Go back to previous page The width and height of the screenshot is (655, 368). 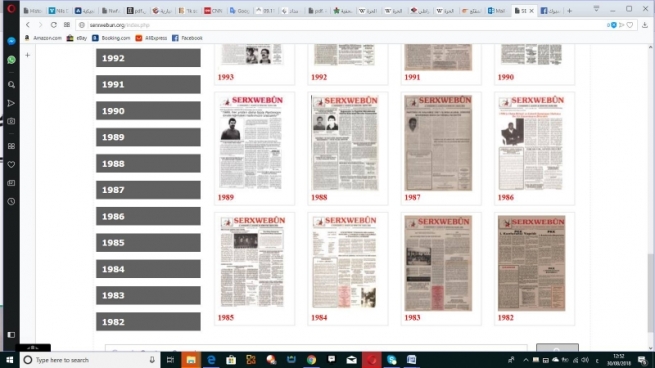tap(28, 25)
